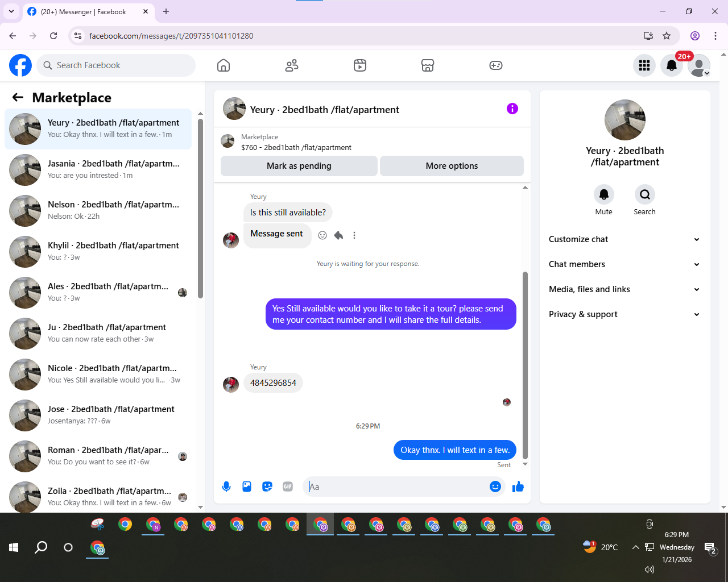The height and width of the screenshot is (582, 728).
Task: Expand Customize chat section
Action: pos(624,239)
